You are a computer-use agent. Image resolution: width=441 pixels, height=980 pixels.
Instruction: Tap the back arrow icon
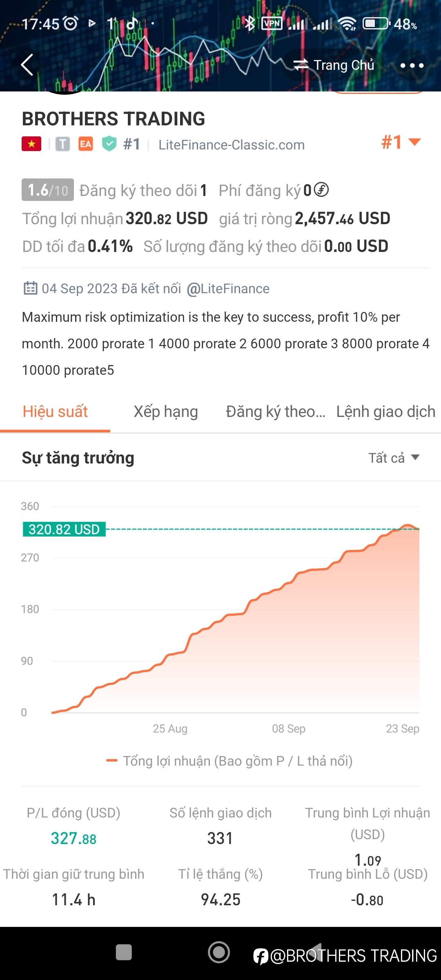(27, 65)
